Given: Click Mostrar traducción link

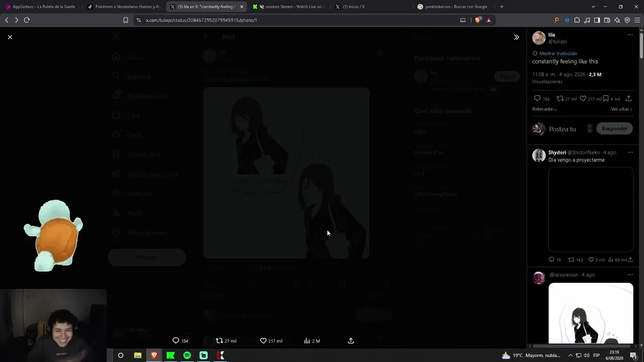Looking at the screenshot, I should point(558,53).
